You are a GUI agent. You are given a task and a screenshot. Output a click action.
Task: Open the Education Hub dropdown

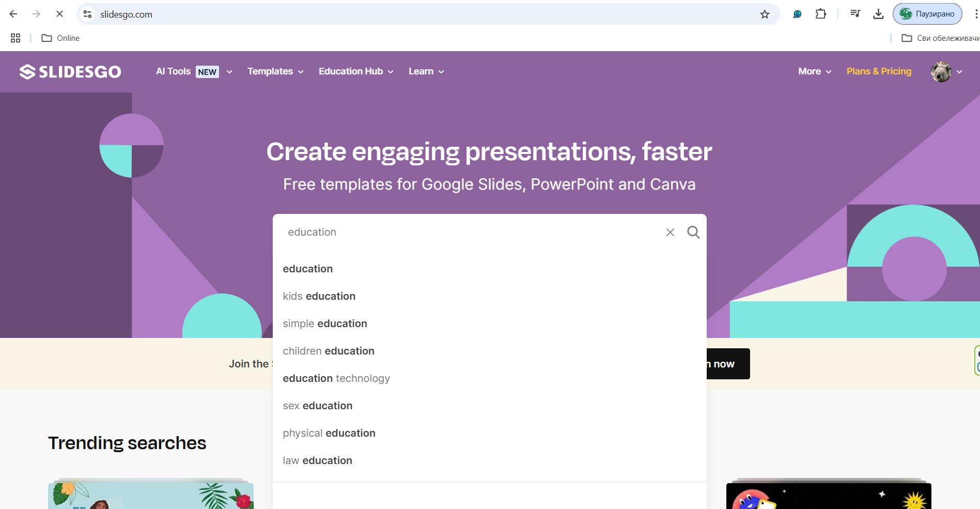click(x=355, y=72)
